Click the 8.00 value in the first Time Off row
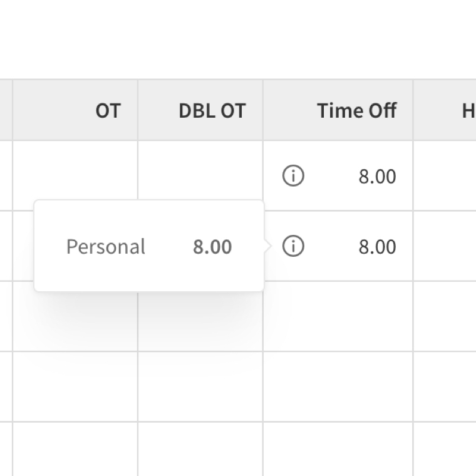Viewport: 476px width, 476px height. pos(377,177)
